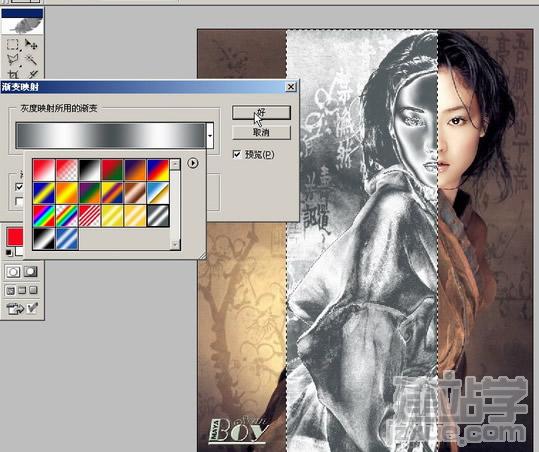Select the full spectrum rainbow gradient preset
Screen dimensions: 539x452
click(x=44, y=216)
